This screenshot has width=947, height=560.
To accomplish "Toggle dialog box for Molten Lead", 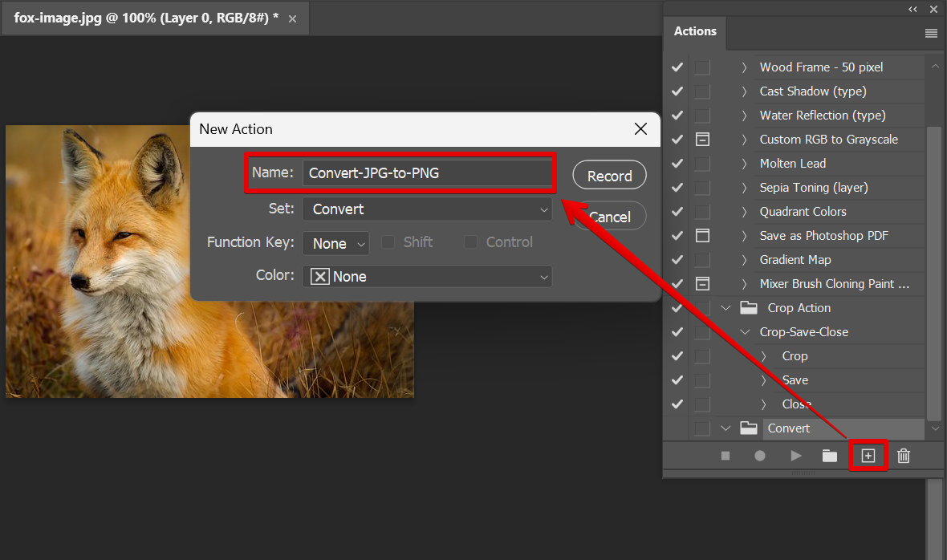I will pyautogui.click(x=702, y=164).
